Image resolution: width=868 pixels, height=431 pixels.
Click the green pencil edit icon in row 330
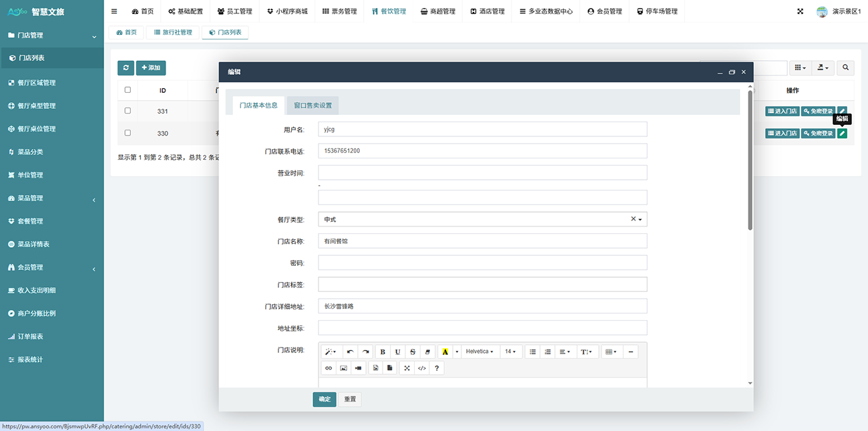843,133
